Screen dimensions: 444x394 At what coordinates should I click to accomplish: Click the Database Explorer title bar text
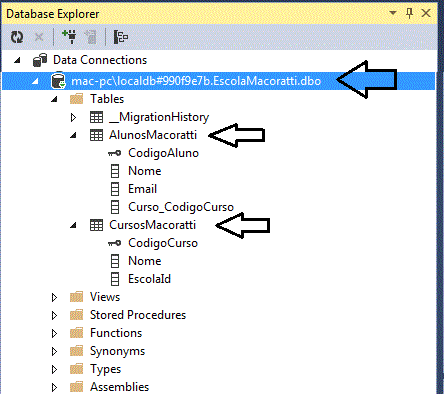[53, 14]
